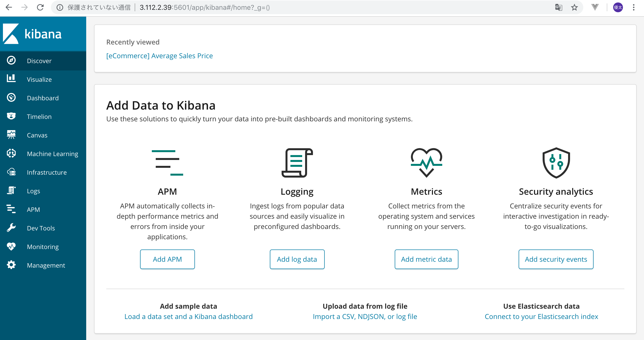Open the Machine Learning brain icon
Viewport: 644px width, 340px height.
pos(11,153)
